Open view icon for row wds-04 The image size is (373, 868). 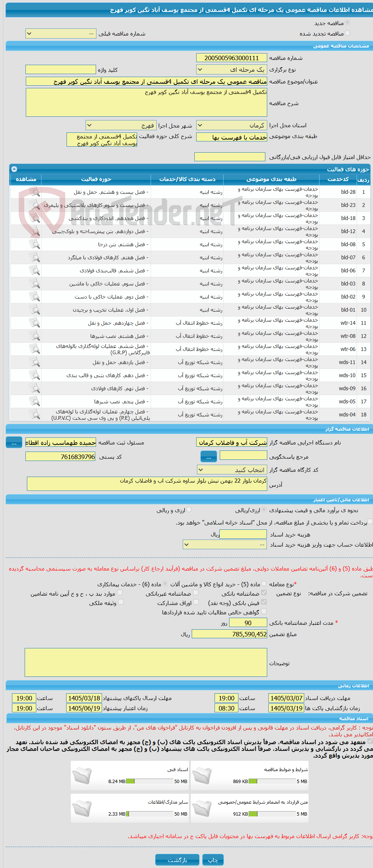(34, 415)
